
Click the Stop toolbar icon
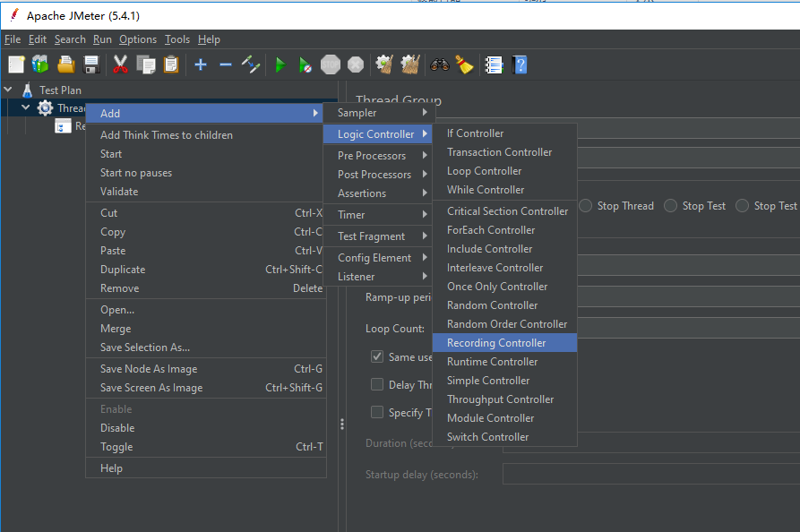pos(330,64)
